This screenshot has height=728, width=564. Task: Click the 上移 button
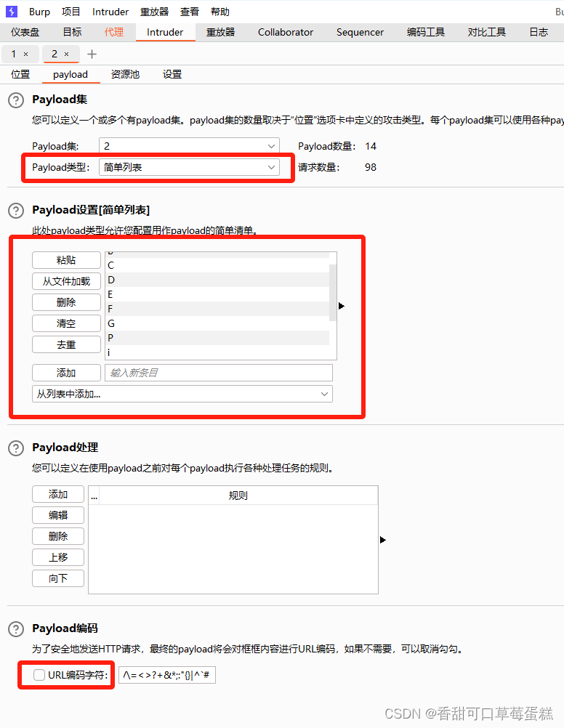click(x=58, y=557)
